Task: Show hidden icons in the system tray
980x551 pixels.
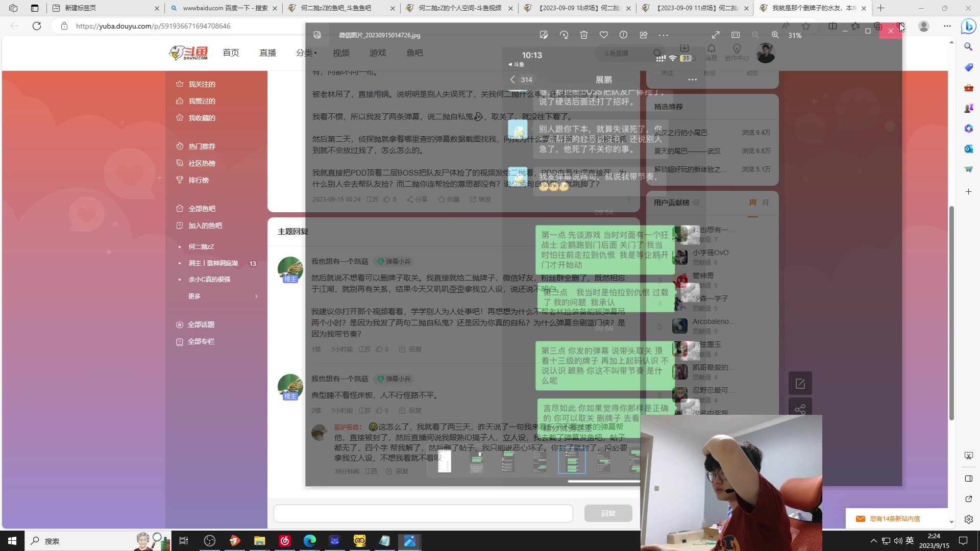Action: click(x=873, y=541)
